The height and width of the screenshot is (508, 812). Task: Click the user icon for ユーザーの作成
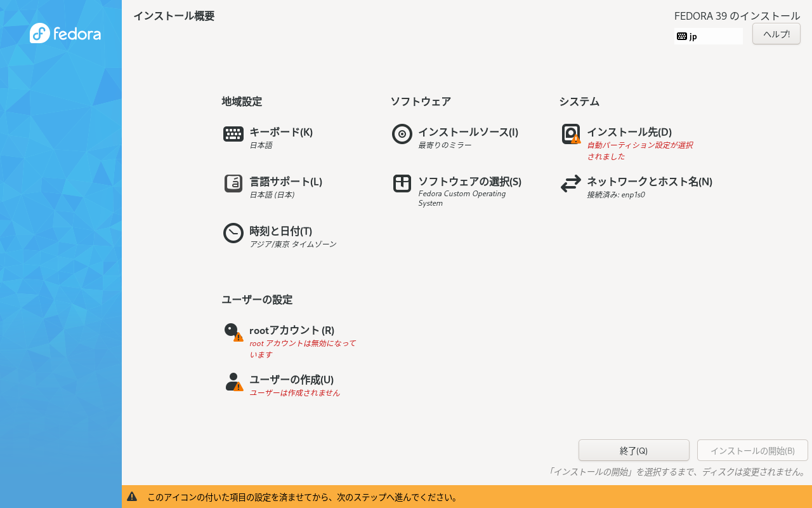[234, 382]
